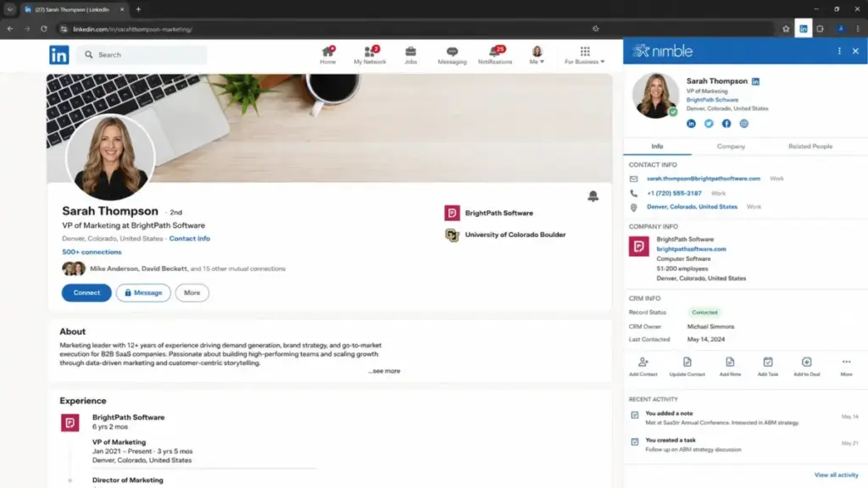Click the Connect button
Viewport: 868px width, 488px height.
point(86,292)
